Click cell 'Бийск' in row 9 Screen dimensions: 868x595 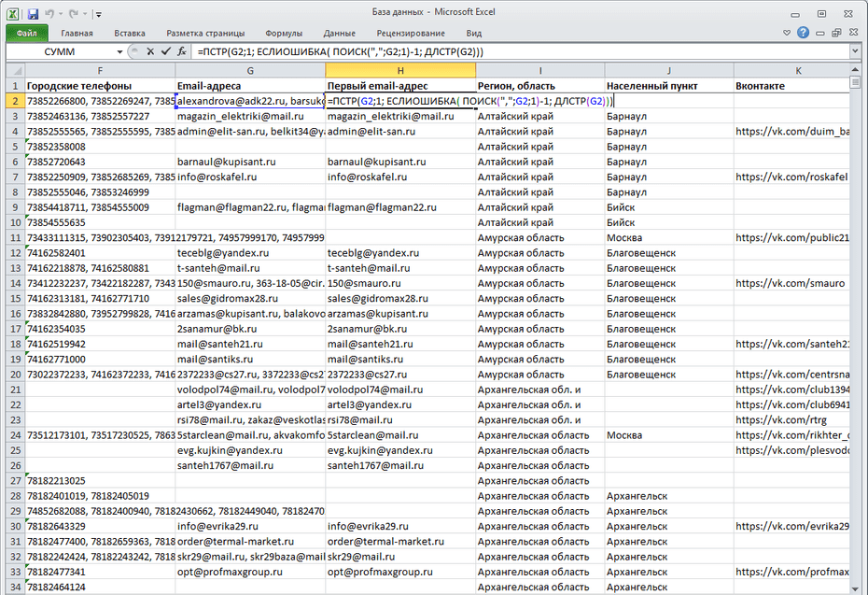click(668, 207)
